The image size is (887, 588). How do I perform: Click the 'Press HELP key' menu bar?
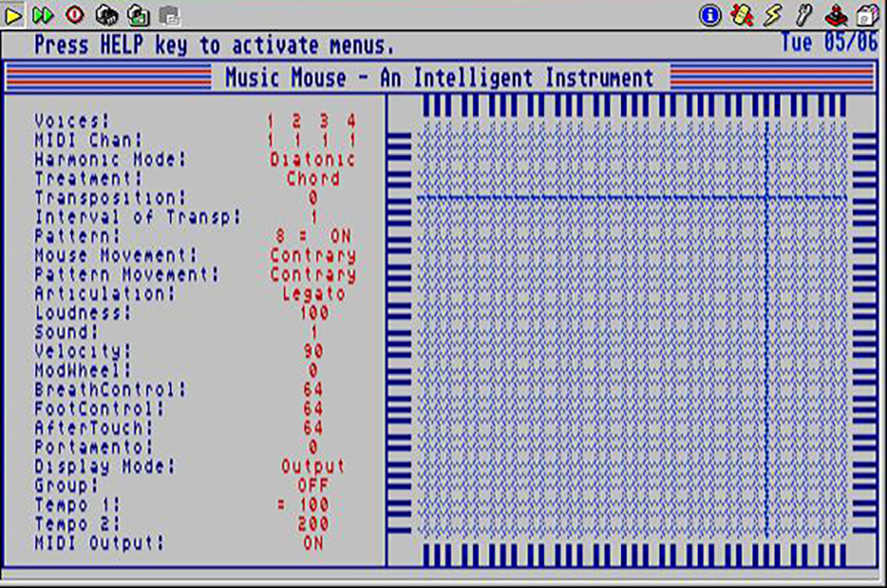214,46
